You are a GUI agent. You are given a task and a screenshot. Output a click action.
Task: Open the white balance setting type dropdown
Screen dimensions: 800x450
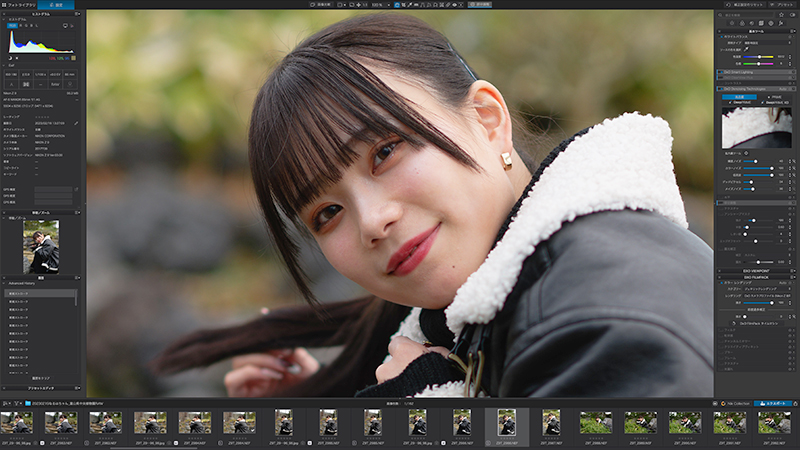(x=767, y=43)
